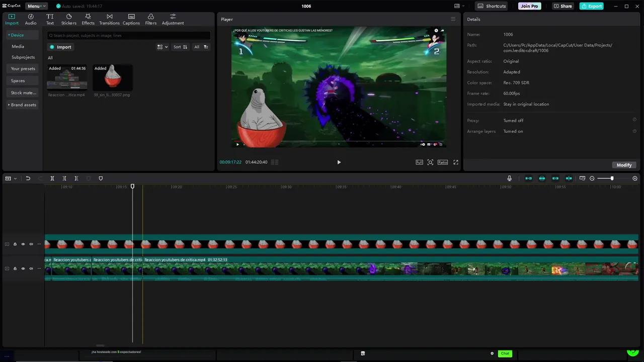Add a marker with the shield icon
This screenshot has height=362, width=644.
coord(101,178)
